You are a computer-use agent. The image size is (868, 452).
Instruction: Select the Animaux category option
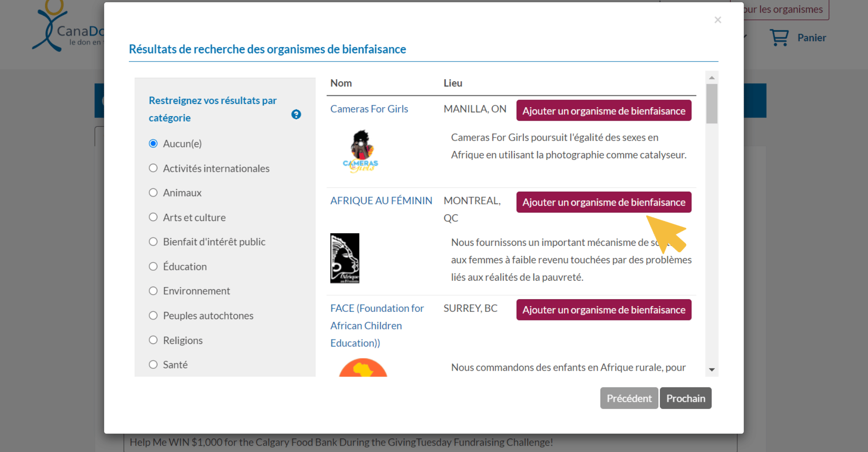click(153, 193)
